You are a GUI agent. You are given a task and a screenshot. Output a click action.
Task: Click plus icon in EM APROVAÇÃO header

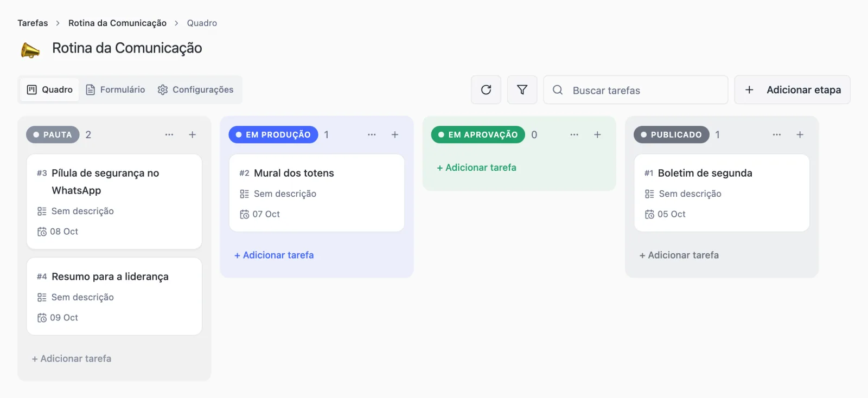coord(597,134)
